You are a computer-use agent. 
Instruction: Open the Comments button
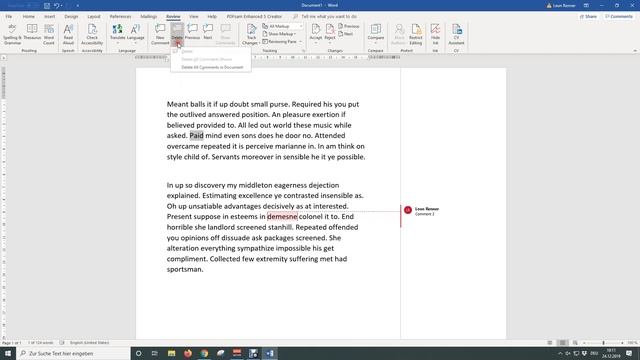click(x=619, y=16)
